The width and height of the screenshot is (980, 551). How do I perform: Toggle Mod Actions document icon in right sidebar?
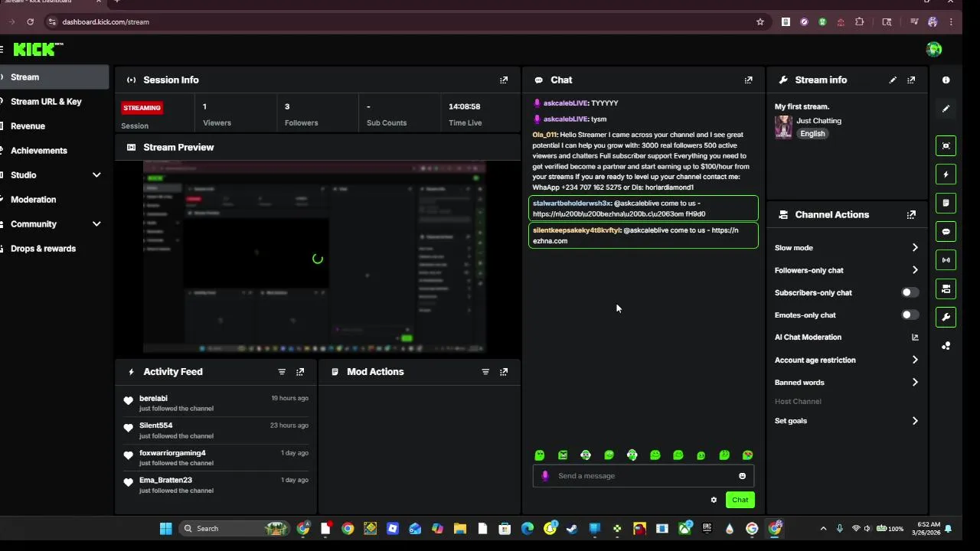click(x=946, y=203)
